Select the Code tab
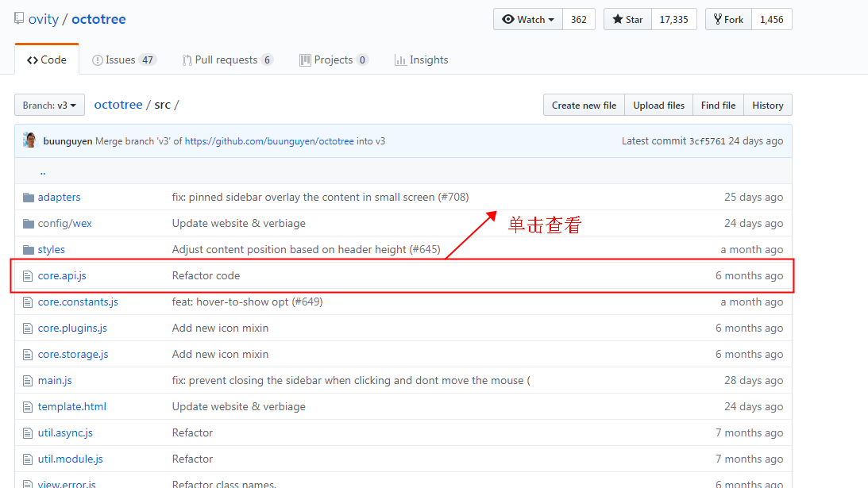 (x=47, y=60)
